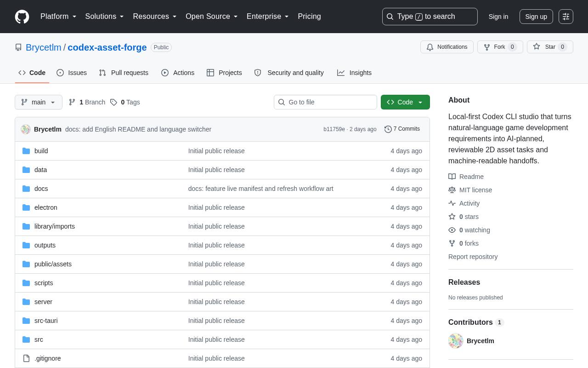The image size is (588, 368).
Task: Open the docs commit message about live manifest
Action: [x=261, y=189]
